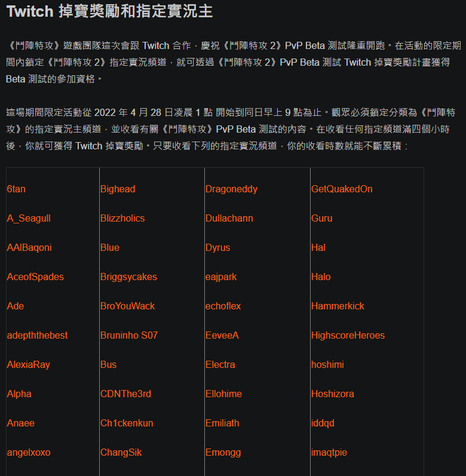Click the Twitch 掉寶獎勵和指定實況主 heading
Screen dimensions: 466x476
(109, 11)
